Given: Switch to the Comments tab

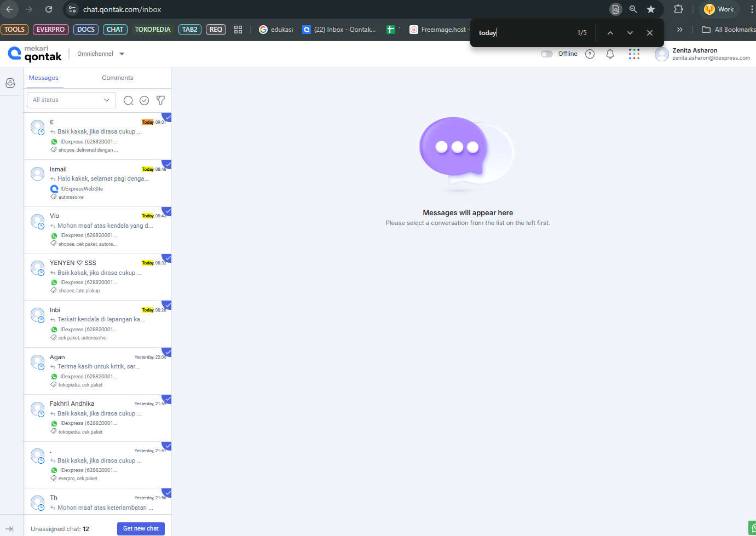Looking at the screenshot, I should coord(118,78).
